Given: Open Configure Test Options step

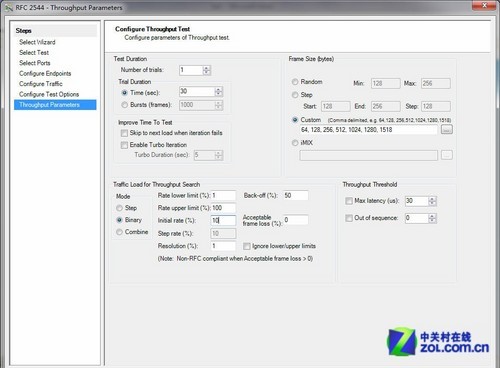Looking at the screenshot, I should (x=49, y=94).
